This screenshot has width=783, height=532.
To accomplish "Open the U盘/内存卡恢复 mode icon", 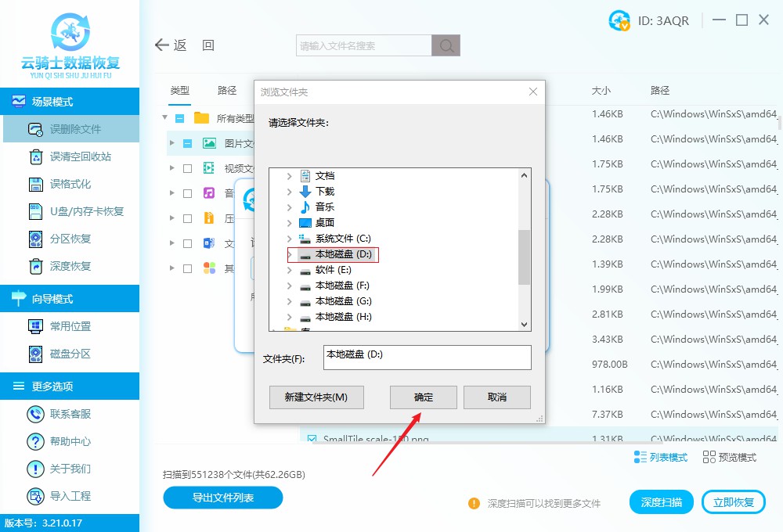I will point(34,210).
